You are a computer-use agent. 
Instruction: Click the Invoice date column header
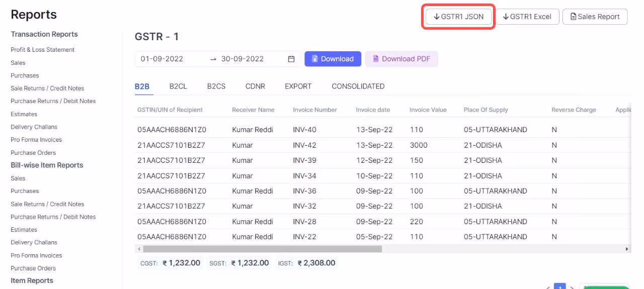[x=373, y=110]
